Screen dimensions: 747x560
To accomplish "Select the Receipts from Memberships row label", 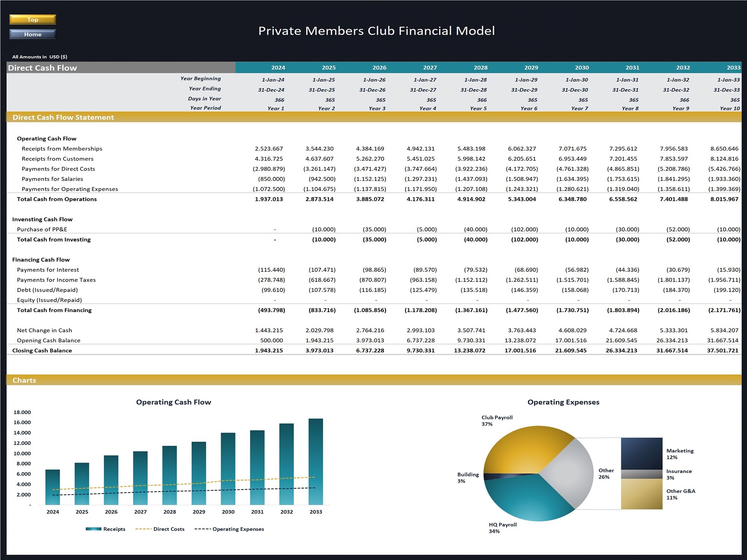I will click(62, 149).
